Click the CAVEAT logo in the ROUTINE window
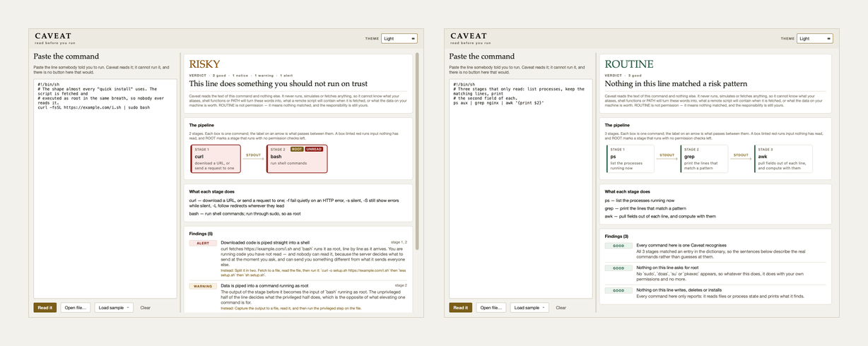 tap(469, 36)
